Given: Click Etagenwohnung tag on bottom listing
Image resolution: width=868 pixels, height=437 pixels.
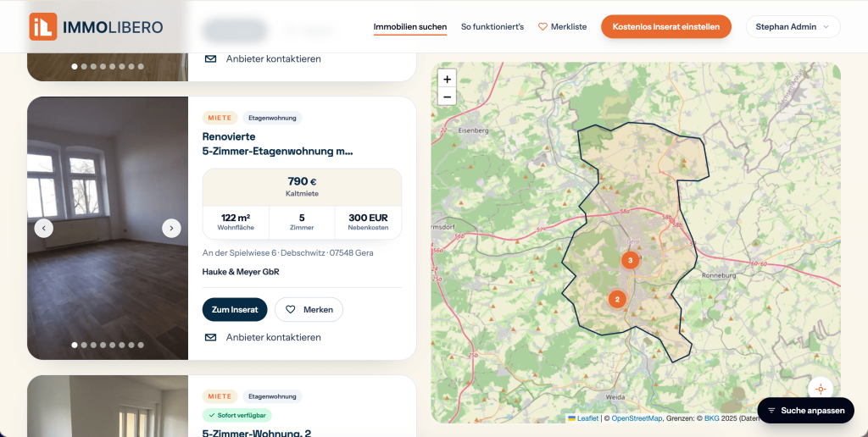Looking at the screenshot, I should click(x=272, y=396).
